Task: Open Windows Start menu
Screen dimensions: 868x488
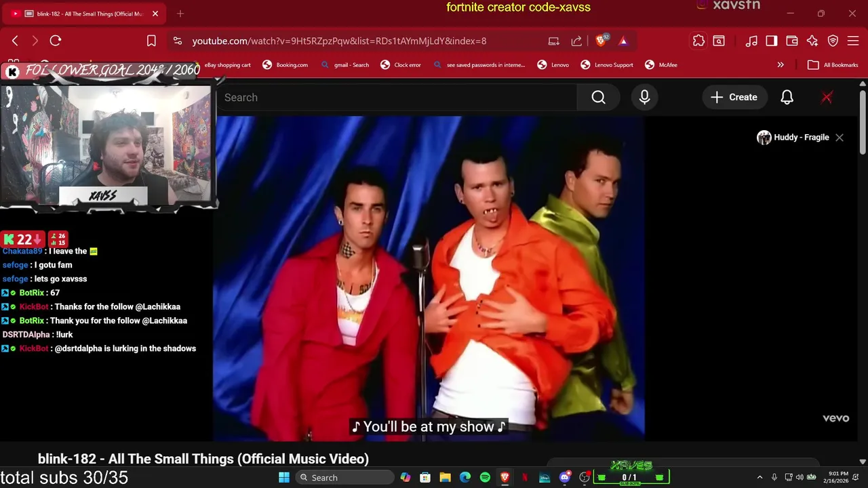Action: tap(284, 478)
